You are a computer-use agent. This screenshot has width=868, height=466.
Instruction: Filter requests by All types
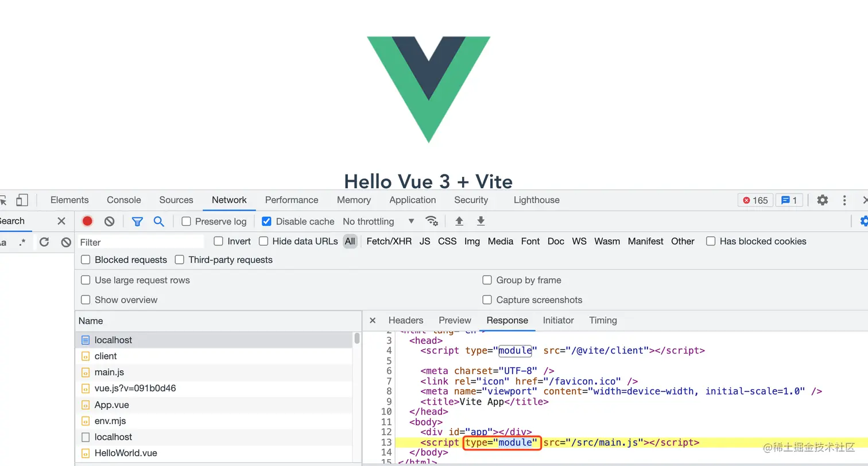pyautogui.click(x=350, y=241)
